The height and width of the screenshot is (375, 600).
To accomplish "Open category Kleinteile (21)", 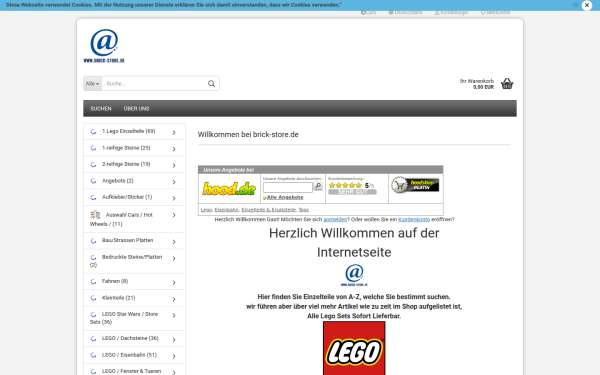I will click(x=119, y=298).
